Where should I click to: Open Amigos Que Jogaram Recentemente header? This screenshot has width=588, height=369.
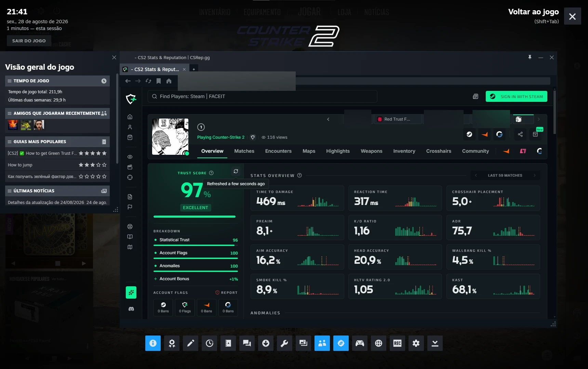click(x=57, y=113)
